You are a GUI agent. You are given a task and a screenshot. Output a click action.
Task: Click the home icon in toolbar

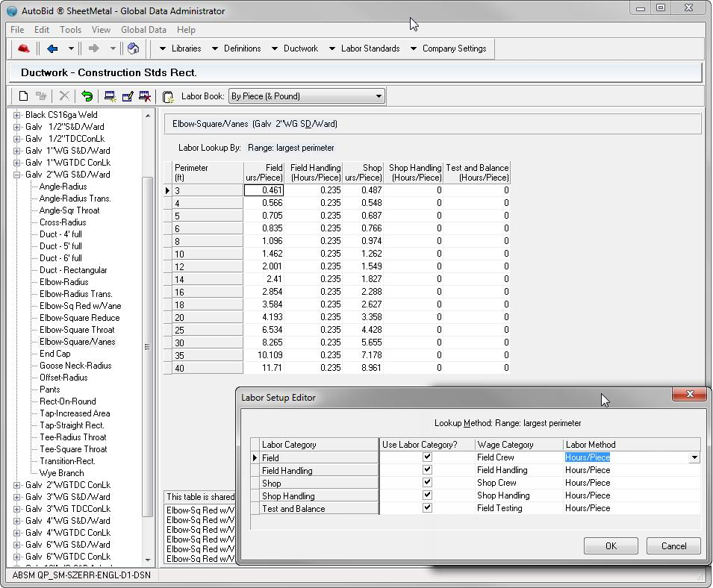point(133,49)
